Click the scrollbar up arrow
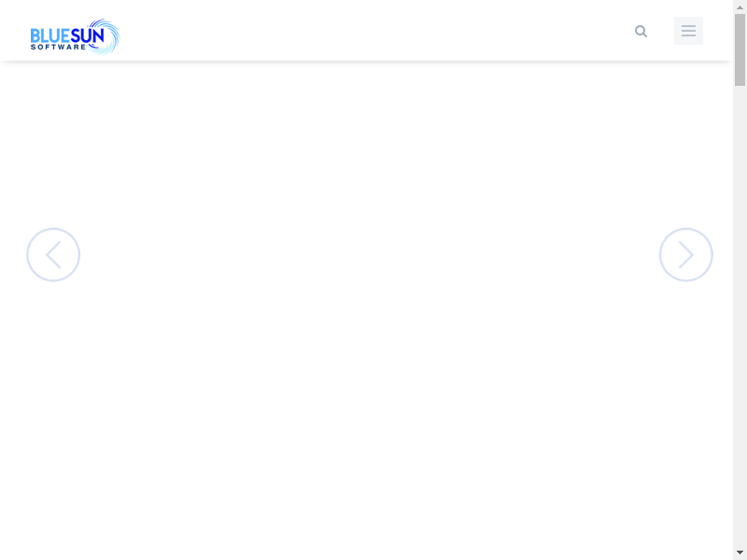747x560 pixels. click(740, 7)
